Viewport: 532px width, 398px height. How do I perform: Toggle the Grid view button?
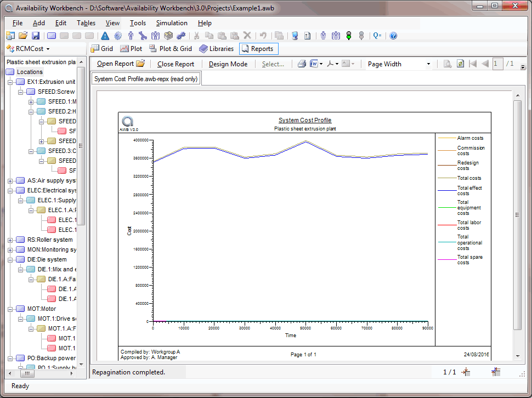coord(102,49)
